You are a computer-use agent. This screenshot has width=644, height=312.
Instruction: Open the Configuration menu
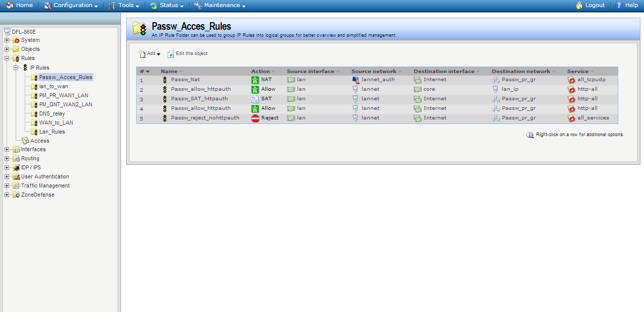pyautogui.click(x=71, y=6)
